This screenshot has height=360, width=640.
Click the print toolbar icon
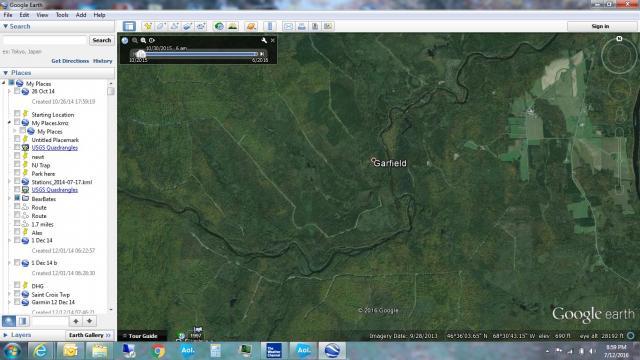tap(302, 26)
